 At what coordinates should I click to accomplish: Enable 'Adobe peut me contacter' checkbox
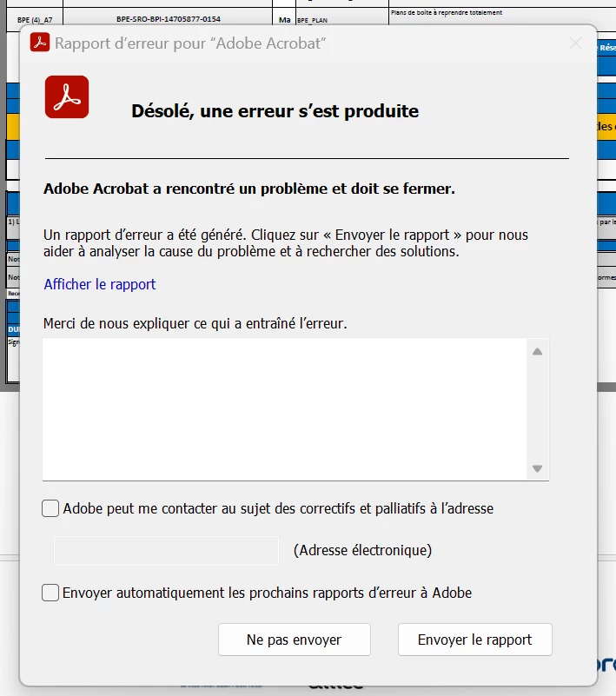[x=50, y=508]
